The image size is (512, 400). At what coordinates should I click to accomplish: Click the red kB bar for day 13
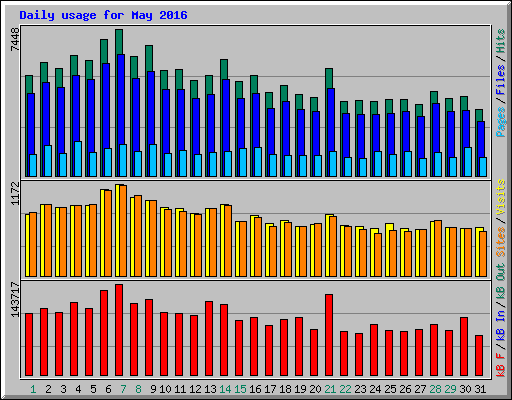[209, 339]
